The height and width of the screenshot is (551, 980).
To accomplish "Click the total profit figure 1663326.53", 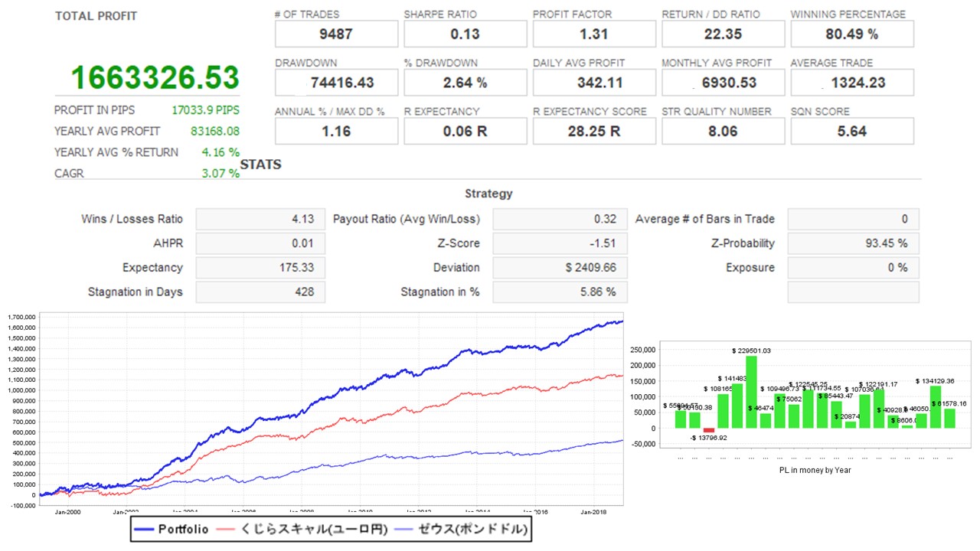I will 155,77.
